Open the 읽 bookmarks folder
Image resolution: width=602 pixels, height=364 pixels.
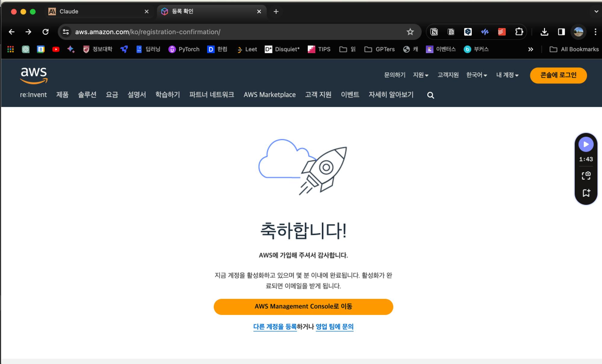[x=347, y=49]
